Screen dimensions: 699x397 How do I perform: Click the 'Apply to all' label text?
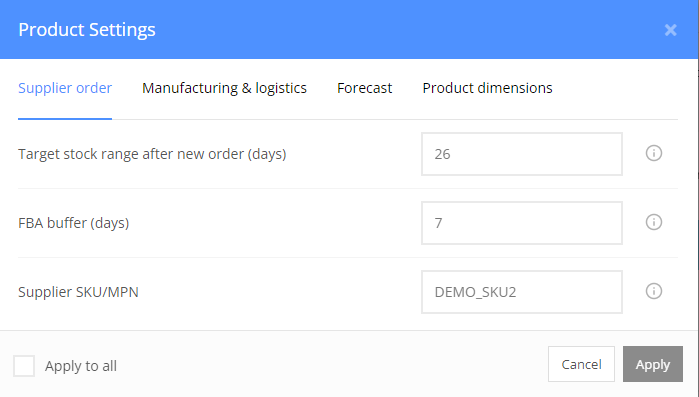pyautogui.click(x=81, y=366)
